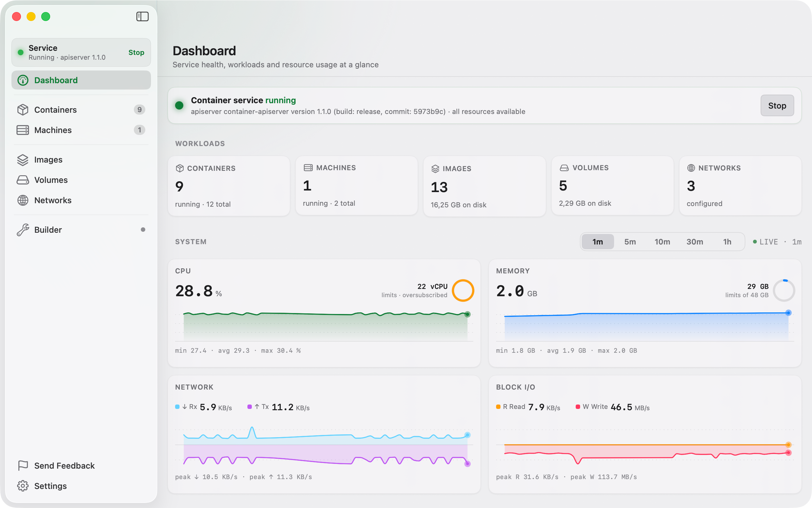The image size is (812, 508).
Task: Open the Machines workload card
Action: [357, 186]
